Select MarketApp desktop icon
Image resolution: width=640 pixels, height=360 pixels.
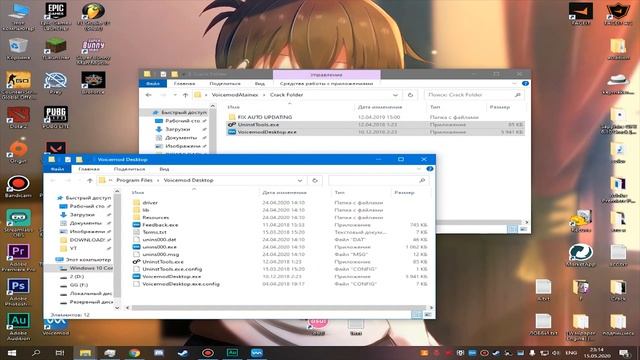pyautogui.click(x=580, y=256)
